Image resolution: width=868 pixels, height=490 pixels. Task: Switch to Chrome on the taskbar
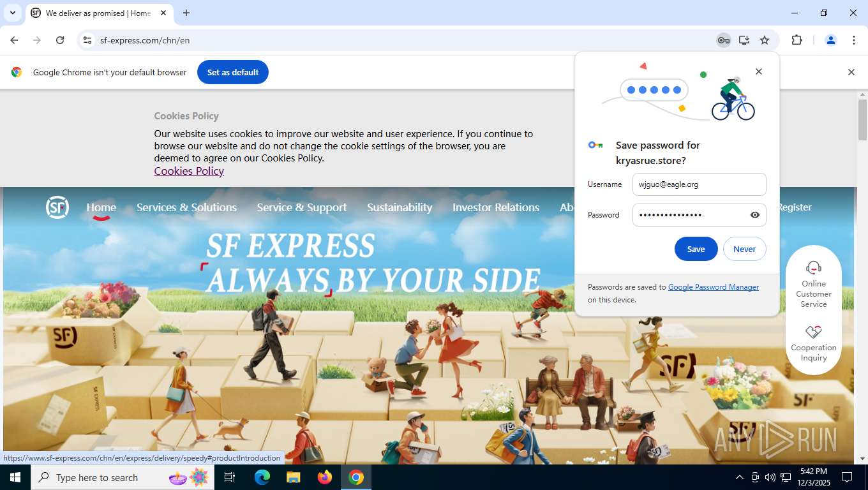point(356,477)
